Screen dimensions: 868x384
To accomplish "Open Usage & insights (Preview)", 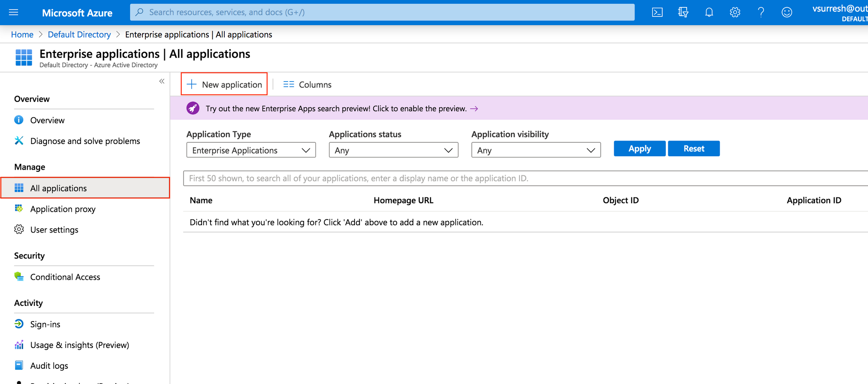I will 80,345.
